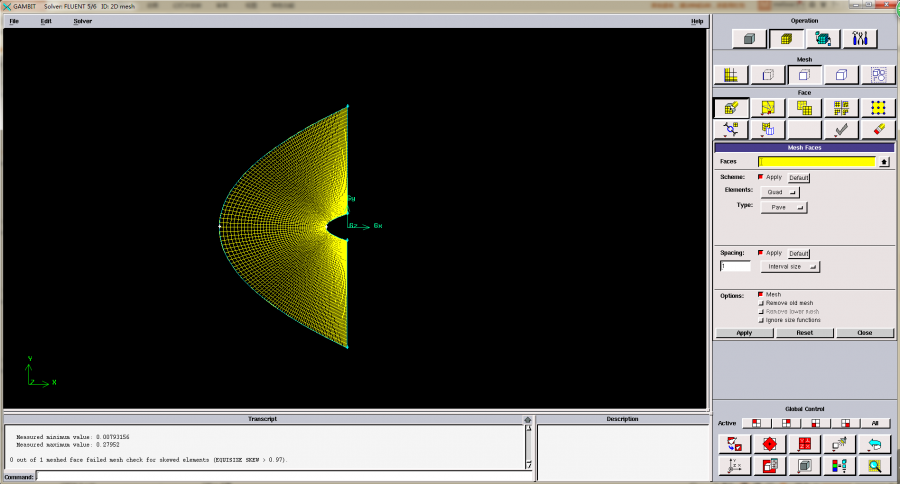Click the Select Pivot global control icon
The width and height of the screenshot is (900, 484).
pyautogui.click(x=770, y=444)
